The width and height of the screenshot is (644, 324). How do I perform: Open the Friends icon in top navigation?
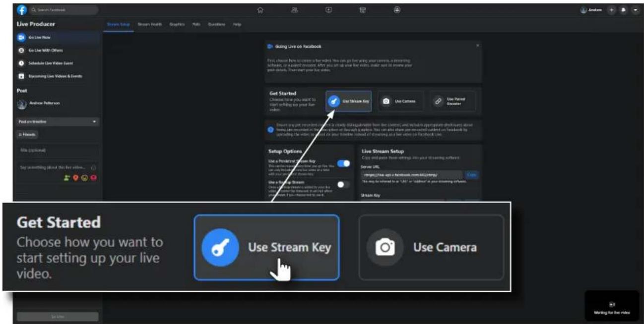pyautogui.click(x=294, y=9)
